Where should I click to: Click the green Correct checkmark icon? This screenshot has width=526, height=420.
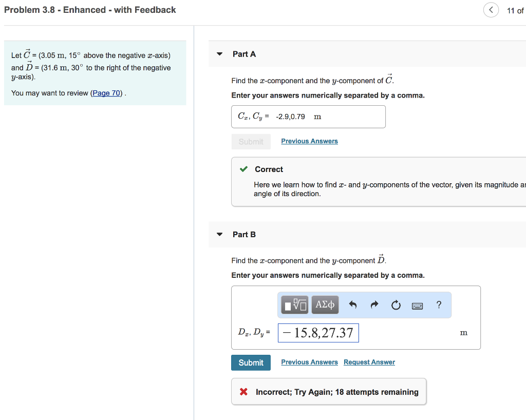244,169
